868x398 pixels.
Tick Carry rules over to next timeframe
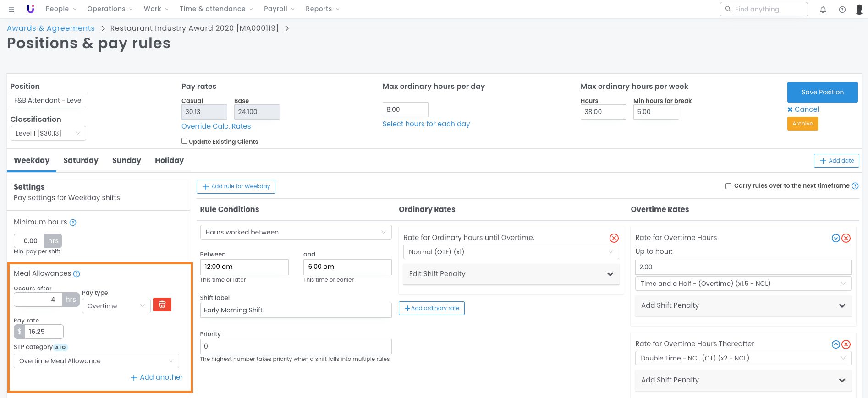point(728,186)
